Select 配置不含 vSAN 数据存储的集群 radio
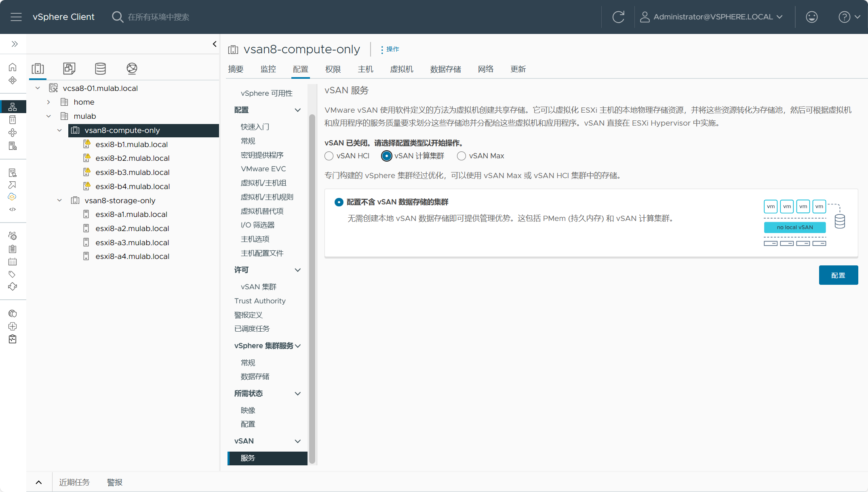868x492 pixels. click(339, 202)
